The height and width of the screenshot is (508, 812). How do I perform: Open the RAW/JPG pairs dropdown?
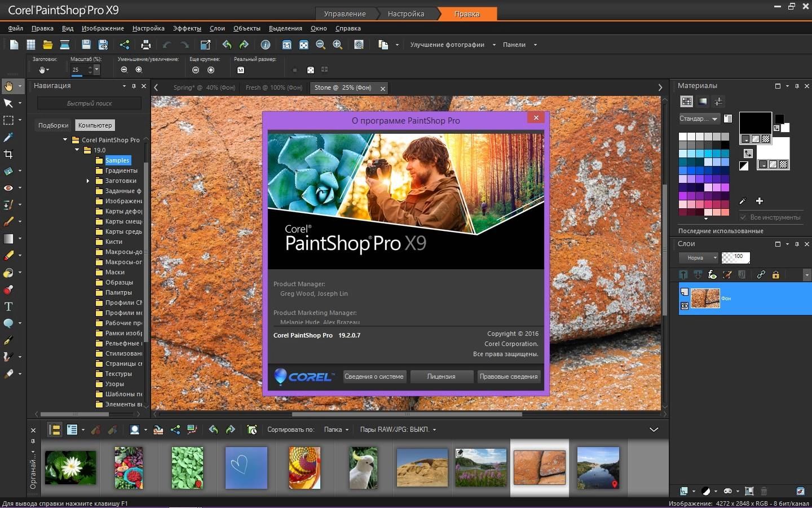tap(398, 430)
